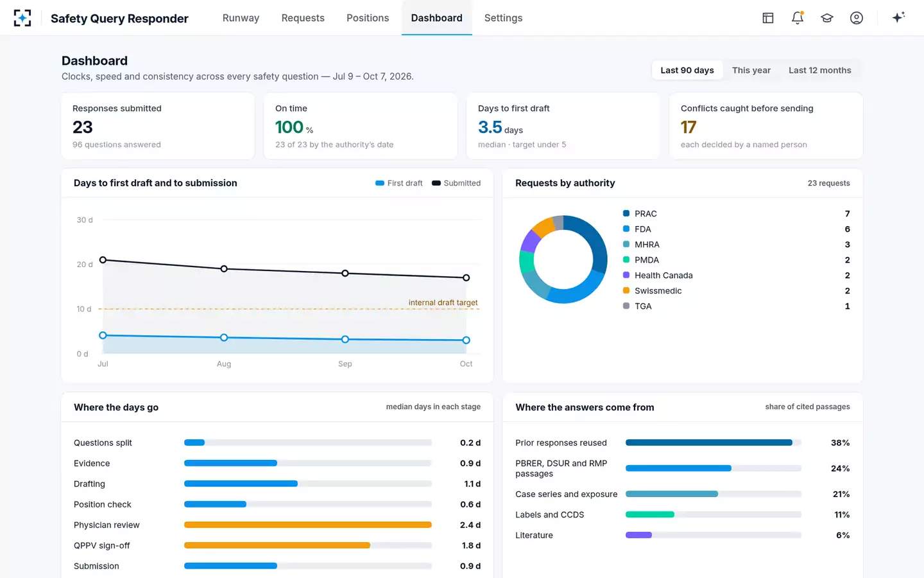Open the Responses submitted card
Image resolution: width=924 pixels, height=578 pixels.
point(158,126)
